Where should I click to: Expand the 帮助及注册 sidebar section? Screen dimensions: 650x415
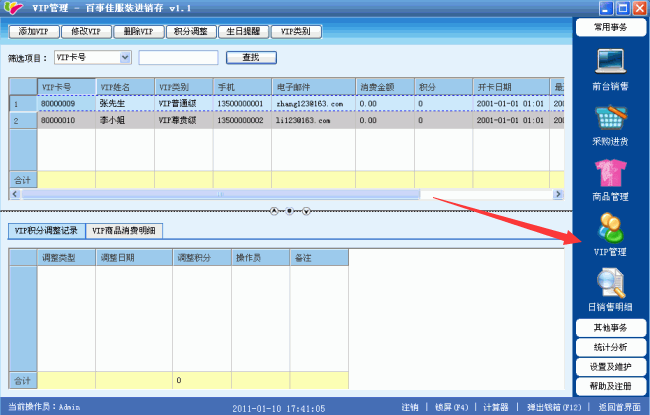click(x=611, y=386)
